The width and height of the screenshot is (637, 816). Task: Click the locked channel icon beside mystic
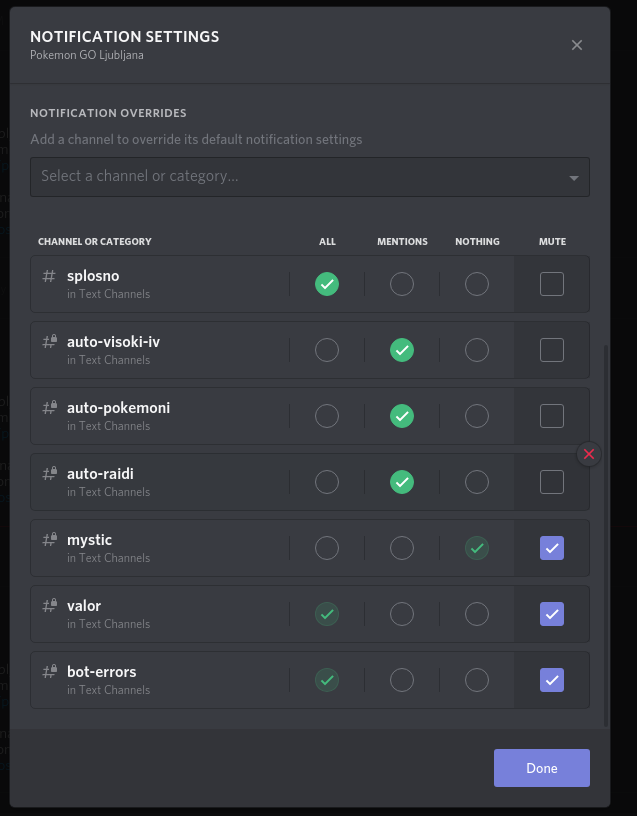pos(49,539)
